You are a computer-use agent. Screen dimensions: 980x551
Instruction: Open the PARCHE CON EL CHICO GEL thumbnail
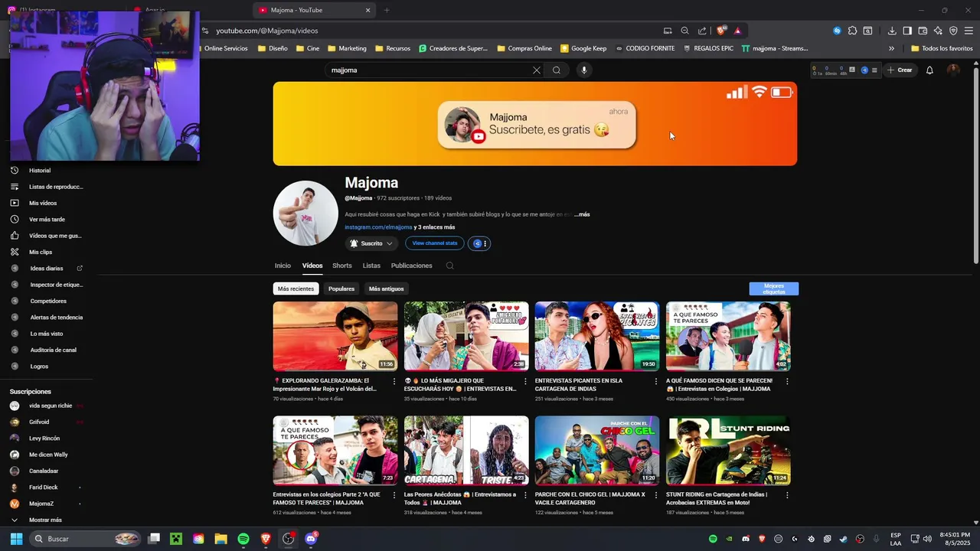(597, 451)
